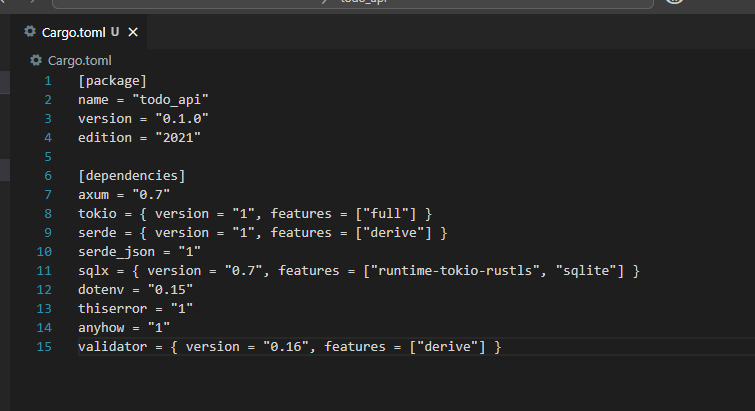Click the gear icon in the breadcrumb bar
The image size is (755, 411).
[36, 60]
